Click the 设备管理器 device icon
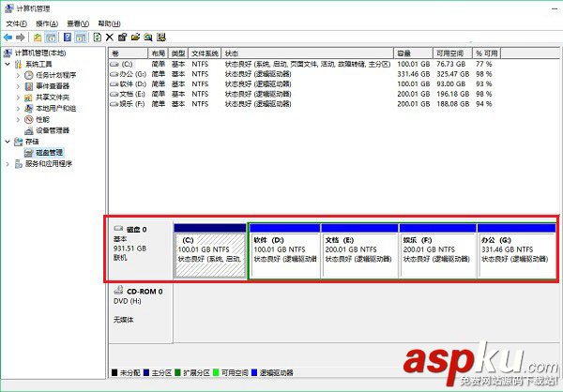 point(29,130)
